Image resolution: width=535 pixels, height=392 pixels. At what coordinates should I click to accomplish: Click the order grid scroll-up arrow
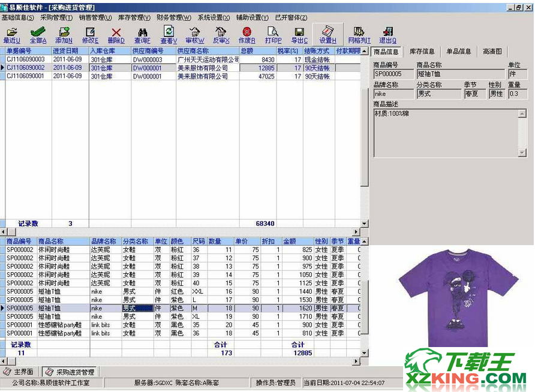point(365,52)
